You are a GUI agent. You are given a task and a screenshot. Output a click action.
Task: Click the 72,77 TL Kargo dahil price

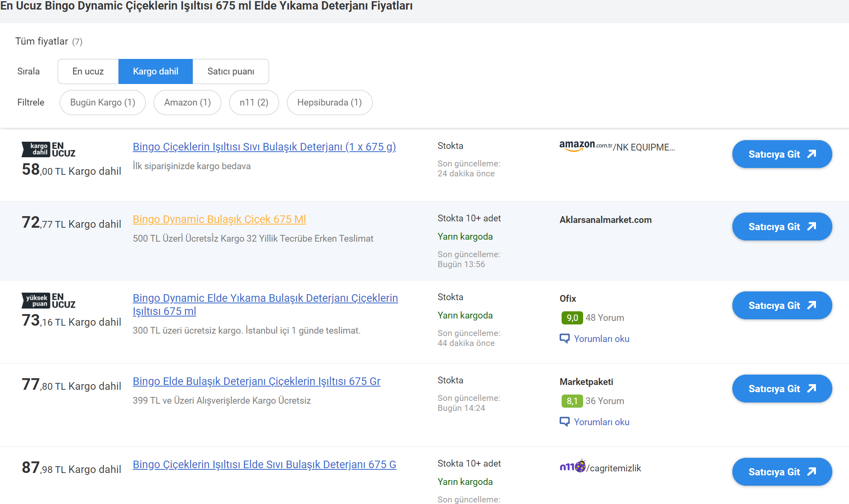71,223
